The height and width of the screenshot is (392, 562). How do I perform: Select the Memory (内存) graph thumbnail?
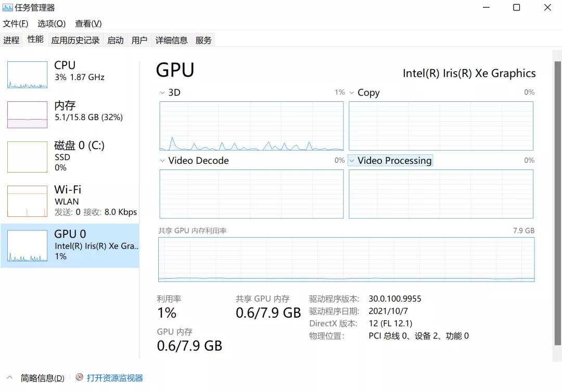27,114
